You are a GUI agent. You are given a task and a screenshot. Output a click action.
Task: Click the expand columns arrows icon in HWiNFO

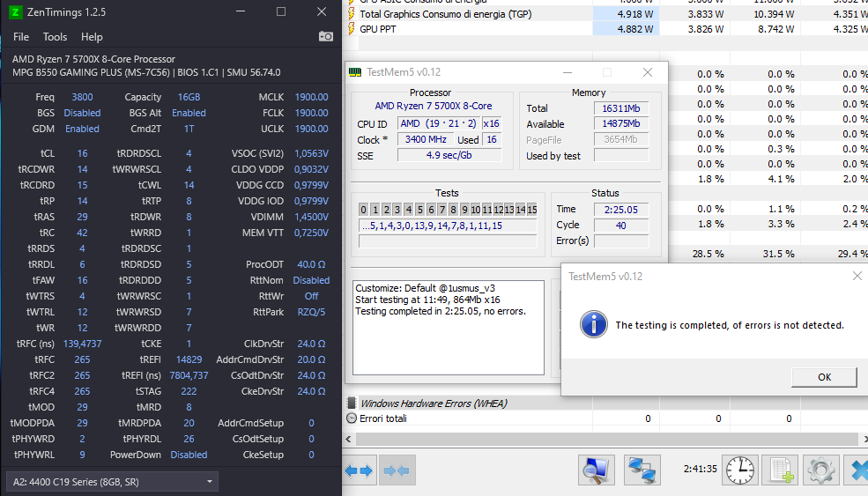point(360,470)
